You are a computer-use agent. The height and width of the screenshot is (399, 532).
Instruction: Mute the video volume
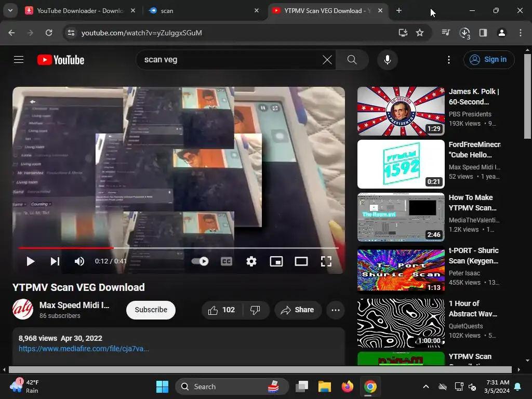click(x=79, y=261)
